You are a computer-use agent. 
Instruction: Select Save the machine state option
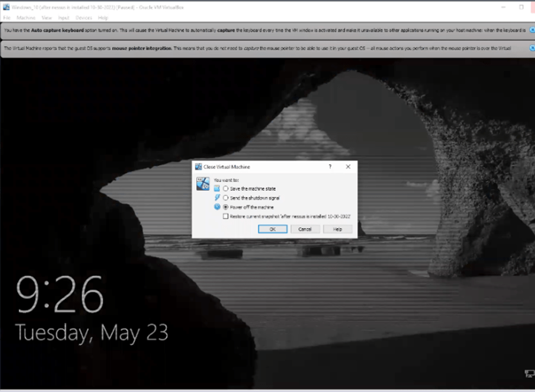click(226, 189)
